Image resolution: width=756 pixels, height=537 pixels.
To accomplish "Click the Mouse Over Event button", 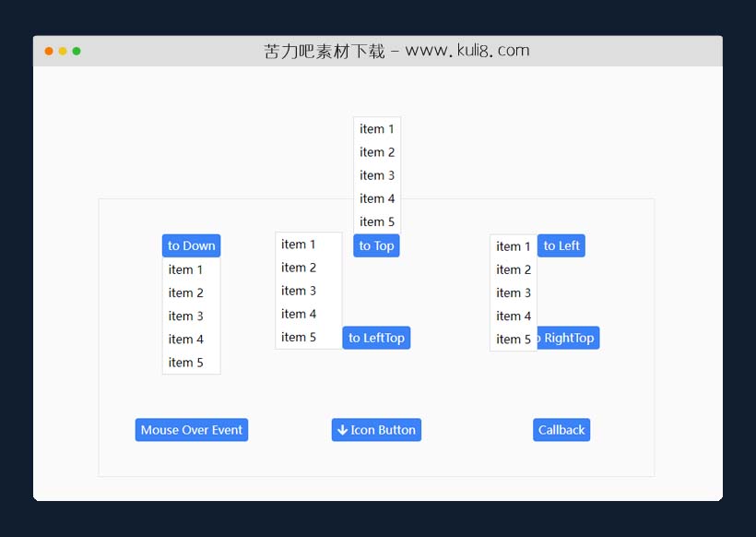I will (x=192, y=430).
